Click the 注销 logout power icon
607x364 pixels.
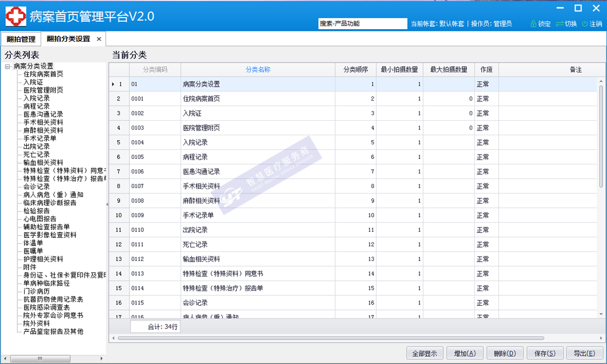585,24
